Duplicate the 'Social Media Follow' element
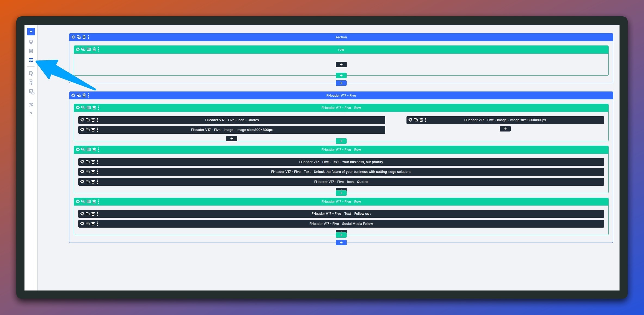The width and height of the screenshot is (644, 315). (88, 224)
